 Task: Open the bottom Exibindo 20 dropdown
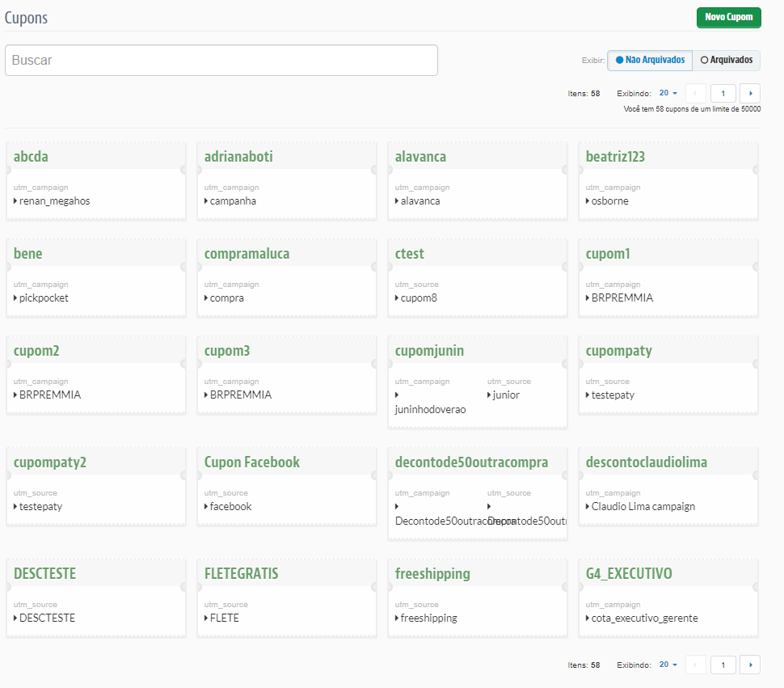point(668,664)
